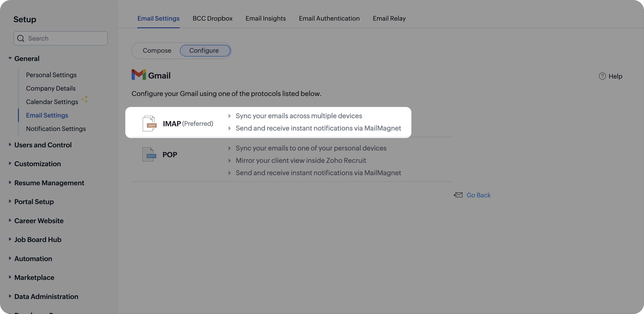This screenshot has width=644, height=314.
Task: Open the Email Authentication tab
Action: point(329,18)
